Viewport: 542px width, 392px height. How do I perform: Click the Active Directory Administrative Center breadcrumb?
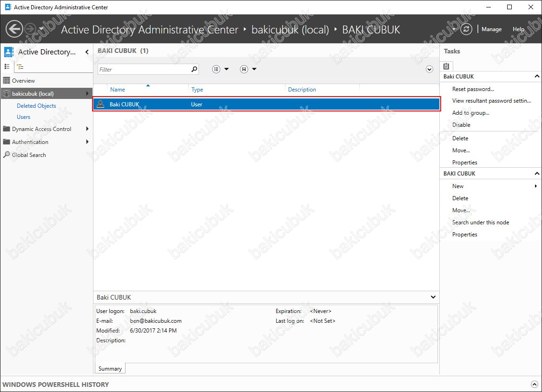coord(150,30)
